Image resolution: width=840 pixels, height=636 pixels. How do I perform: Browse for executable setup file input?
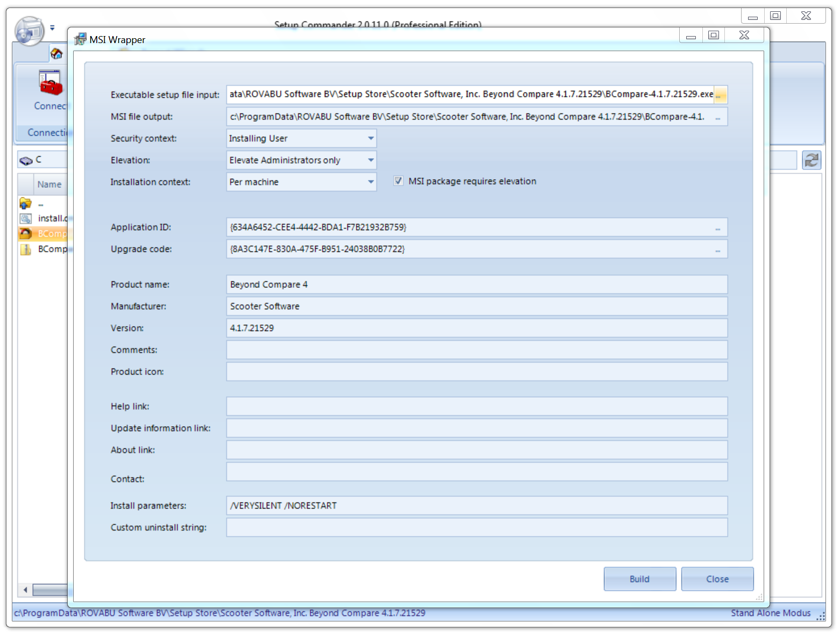[720, 95]
